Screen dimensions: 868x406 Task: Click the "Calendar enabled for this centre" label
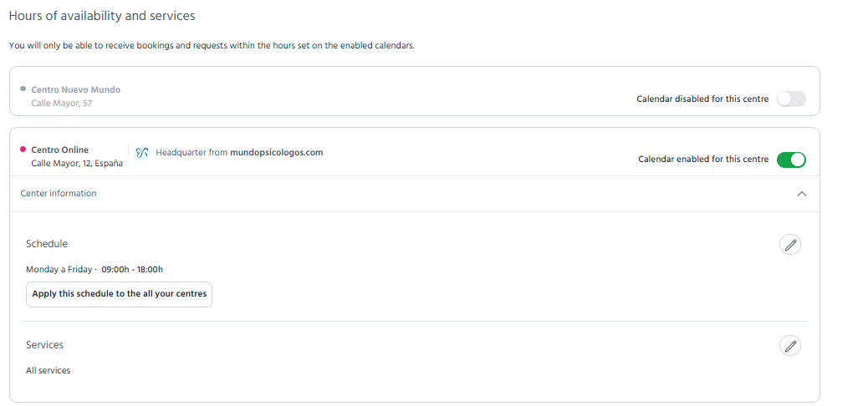point(703,160)
